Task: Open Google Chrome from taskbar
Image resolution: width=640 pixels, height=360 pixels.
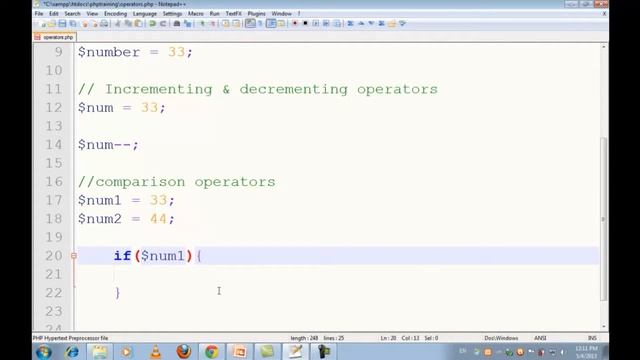Action: (x=211, y=352)
